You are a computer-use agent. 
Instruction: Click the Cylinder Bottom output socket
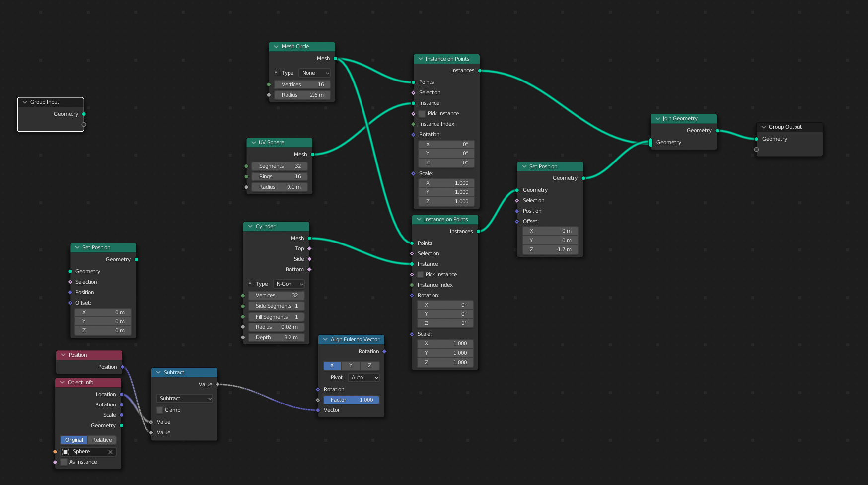pos(309,270)
